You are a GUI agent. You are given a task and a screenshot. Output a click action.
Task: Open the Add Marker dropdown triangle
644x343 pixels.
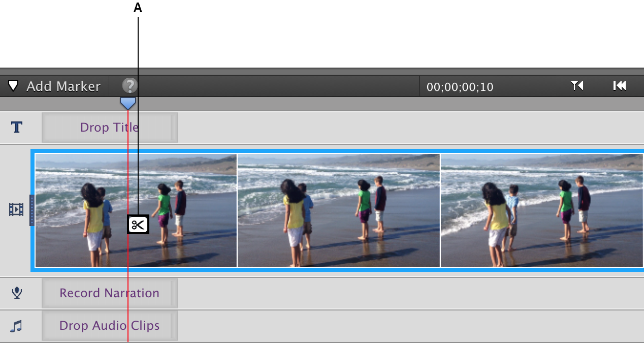click(14, 85)
